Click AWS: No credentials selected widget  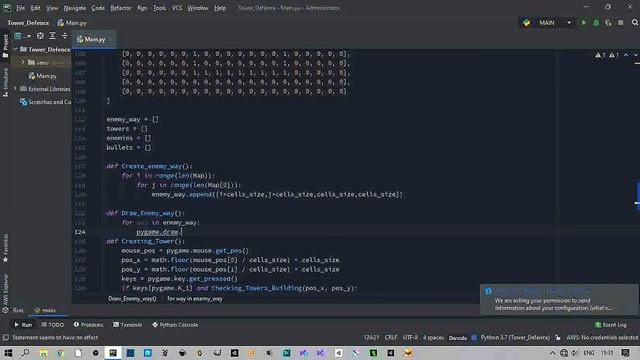click(x=602, y=338)
